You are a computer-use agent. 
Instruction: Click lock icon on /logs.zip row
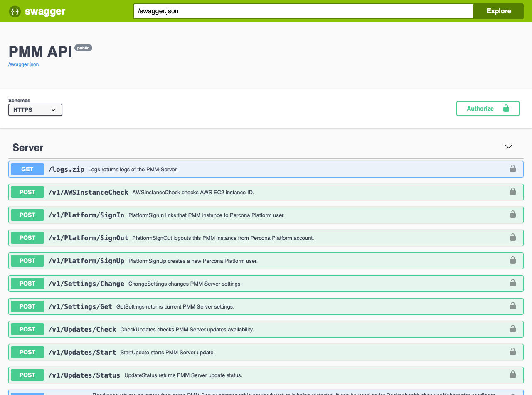click(513, 169)
